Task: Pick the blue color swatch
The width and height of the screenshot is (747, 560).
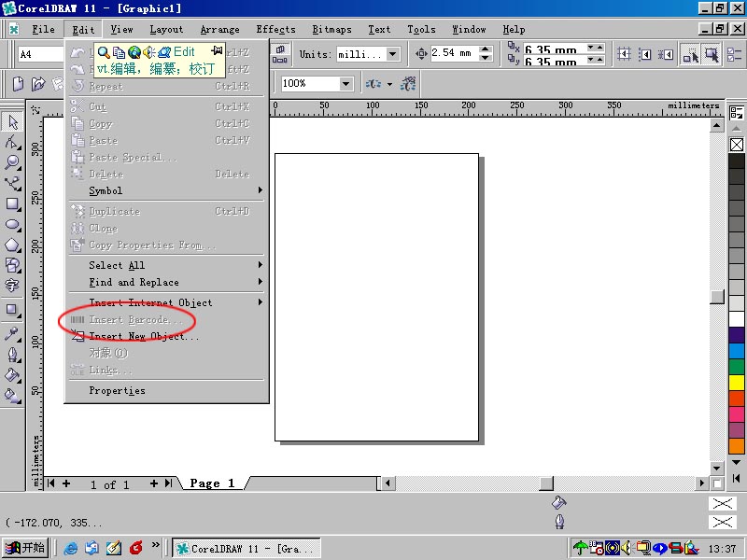Action: (x=736, y=351)
